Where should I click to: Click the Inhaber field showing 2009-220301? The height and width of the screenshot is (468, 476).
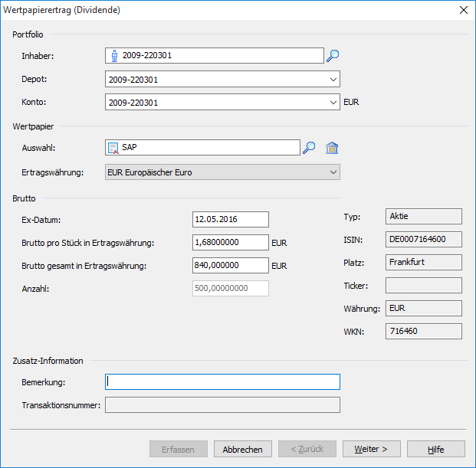[218, 55]
